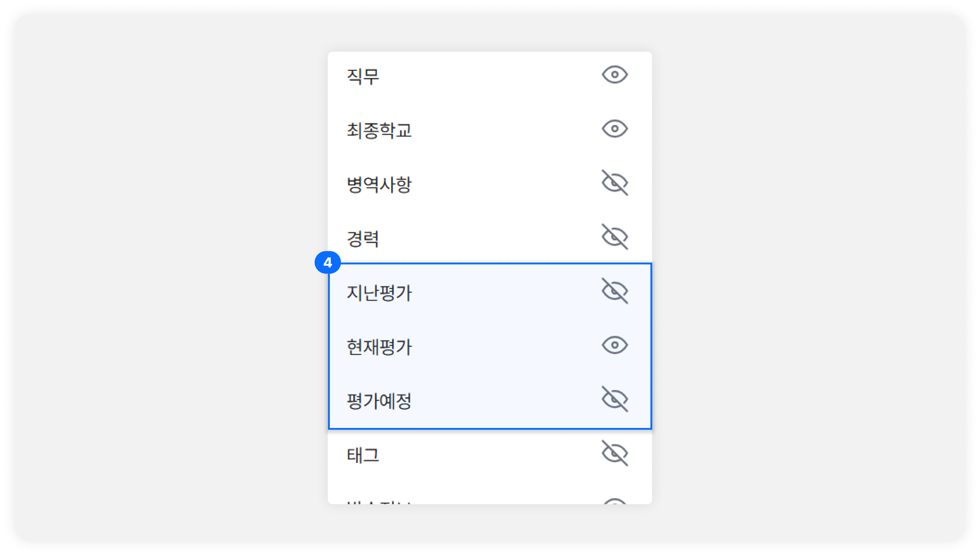Viewport: 980px width, 556px height.
Task: Toggle the partially visible bottom eye icon
Action: [614, 501]
